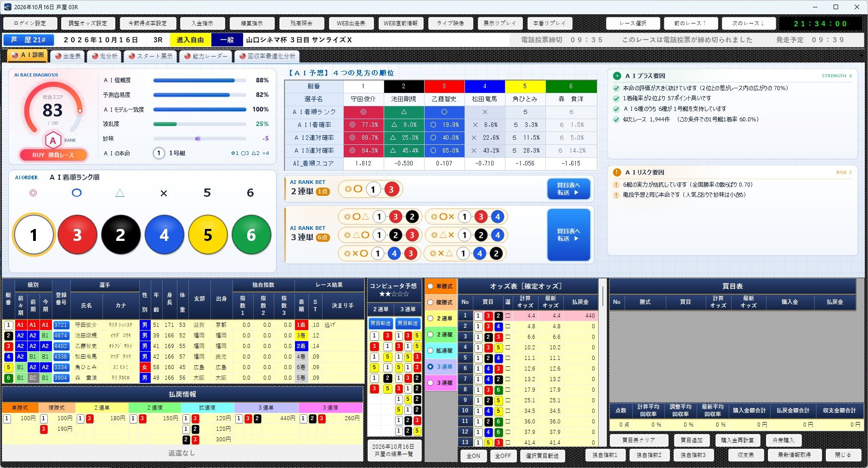Switch to the 鬼分析 tab
The height and width of the screenshot is (468, 868).
coord(104,56)
